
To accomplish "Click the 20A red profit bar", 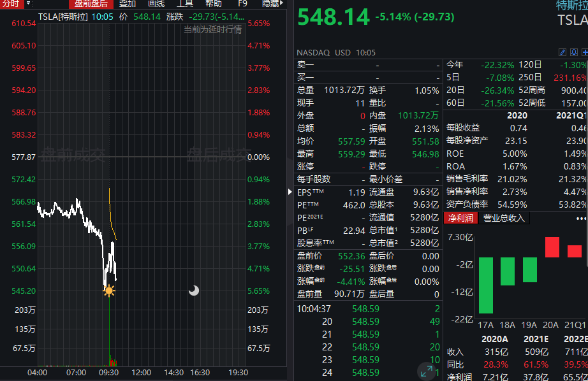I will click(552, 247).
